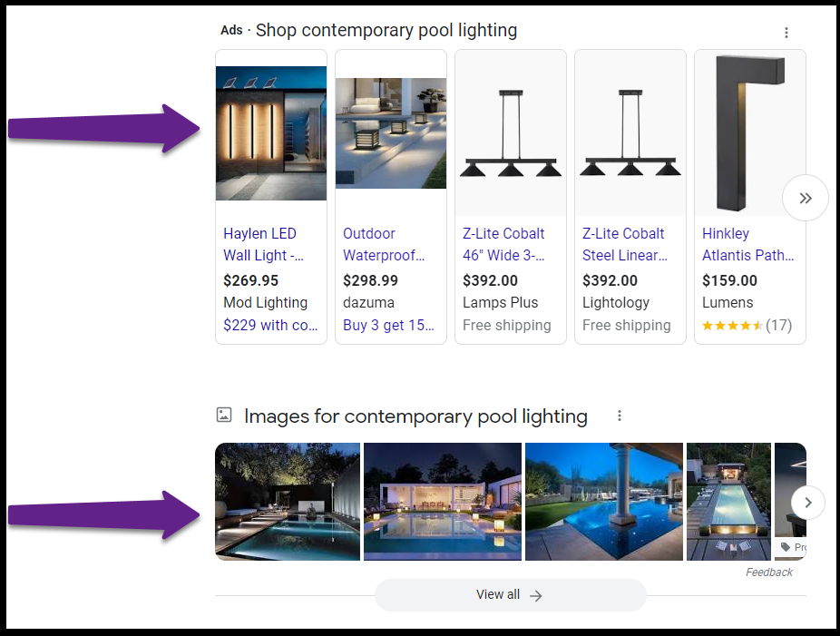Open the three-dot menu beside Ads heading

tap(786, 33)
